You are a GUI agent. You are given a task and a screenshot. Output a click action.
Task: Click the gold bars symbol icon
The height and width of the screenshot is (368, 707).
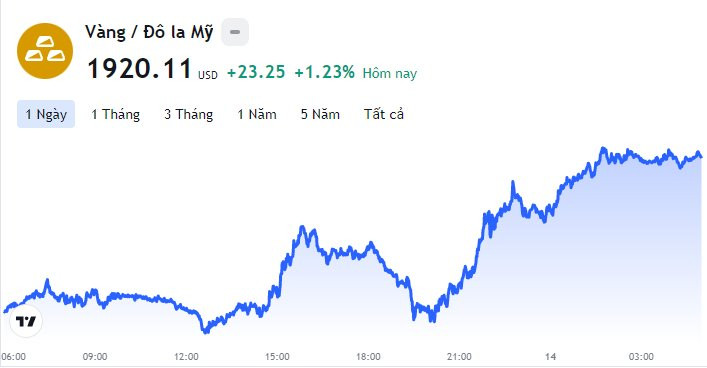[x=45, y=51]
